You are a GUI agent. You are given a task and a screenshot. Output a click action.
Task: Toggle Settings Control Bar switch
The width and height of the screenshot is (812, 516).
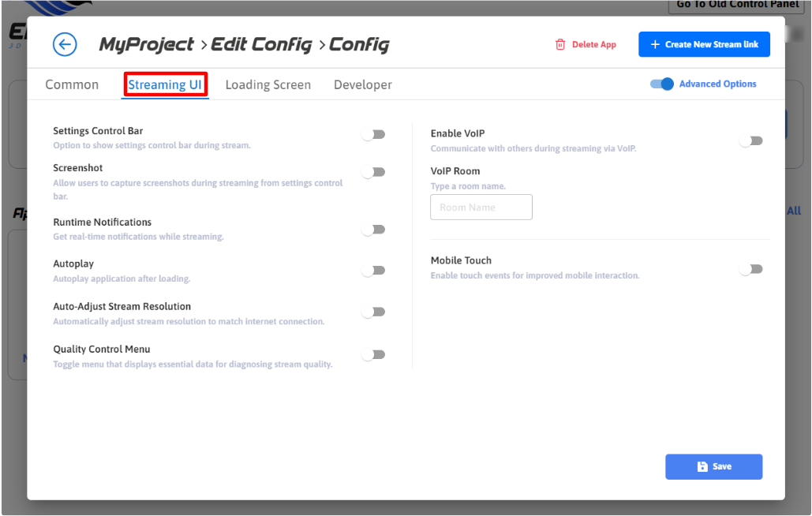[373, 135]
